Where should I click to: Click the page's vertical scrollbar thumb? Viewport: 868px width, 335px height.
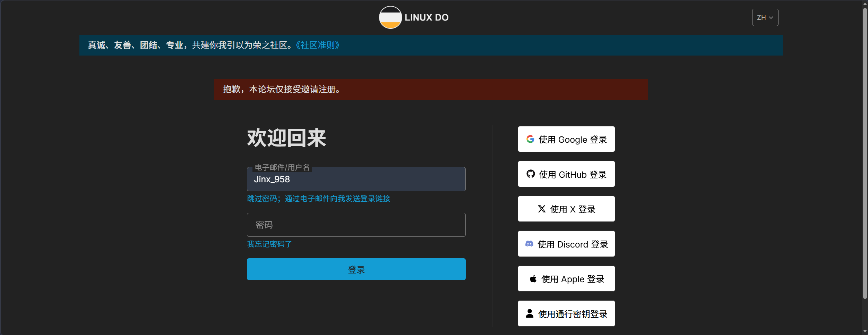(x=865, y=153)
